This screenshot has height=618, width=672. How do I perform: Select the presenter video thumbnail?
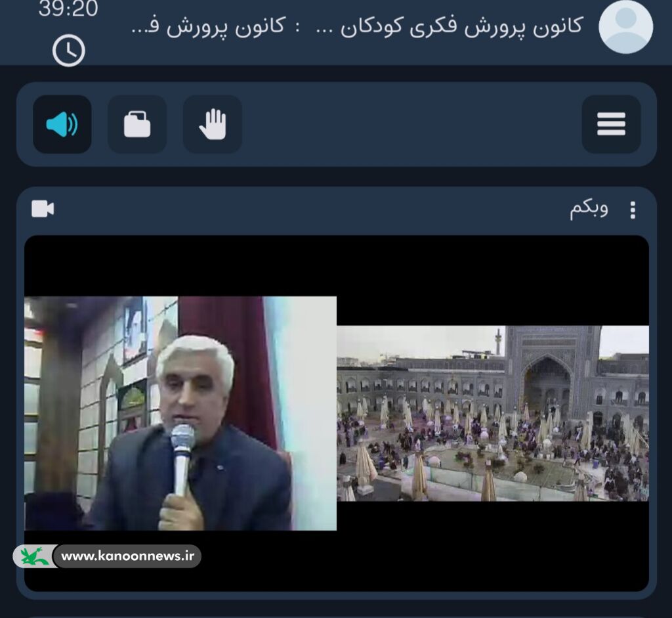(x=179, y=414)
